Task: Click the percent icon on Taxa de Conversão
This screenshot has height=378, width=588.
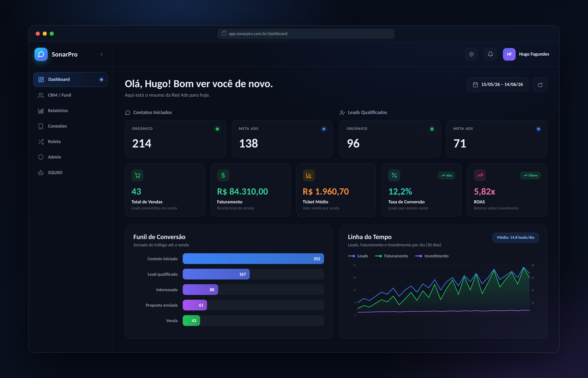Action: (394, 175)
